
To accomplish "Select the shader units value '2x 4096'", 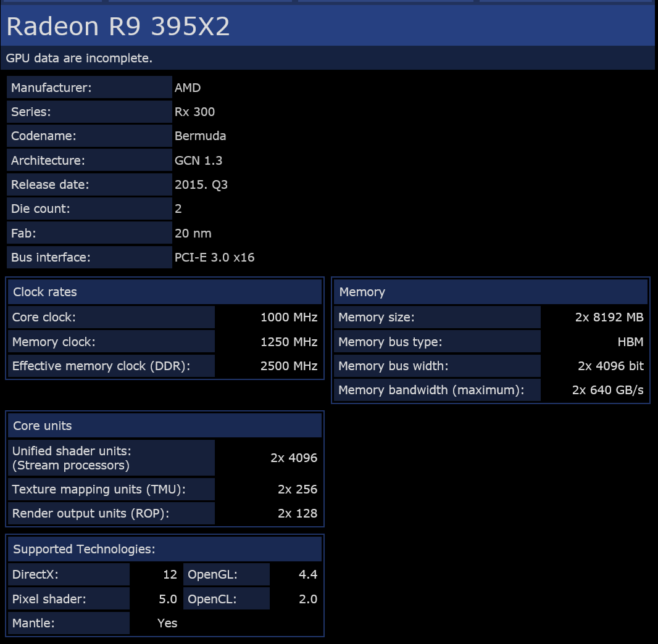I will pos(294,458).
